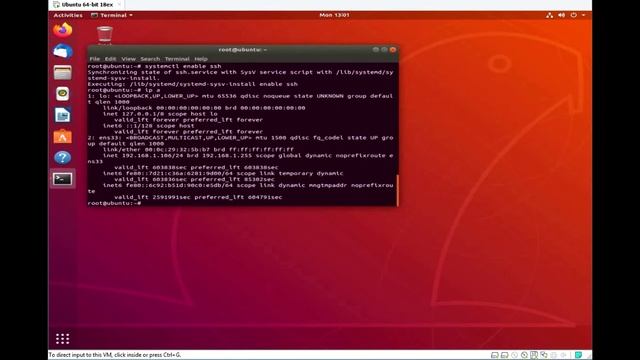Screen dimensions: 640x360
Task: Click the 'link/ether 00:0c:29:32:5b:b7' line
Action: [198, 149]
